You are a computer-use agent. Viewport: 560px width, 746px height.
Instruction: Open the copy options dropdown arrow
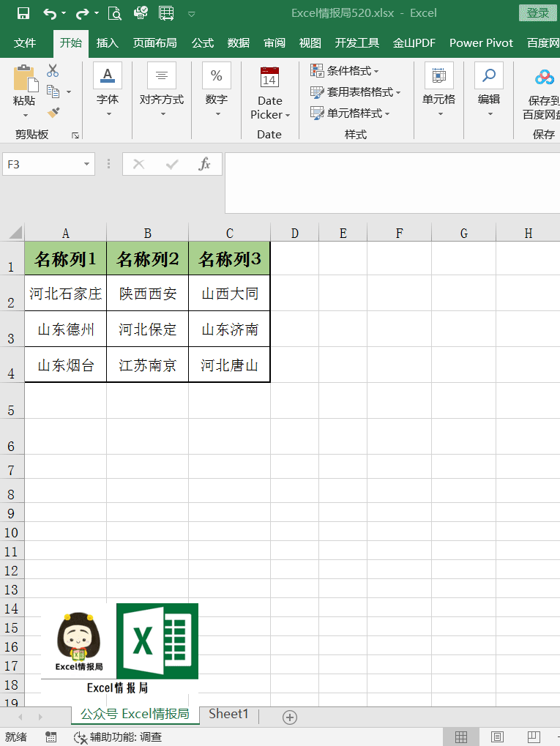[x=69, y=92]
